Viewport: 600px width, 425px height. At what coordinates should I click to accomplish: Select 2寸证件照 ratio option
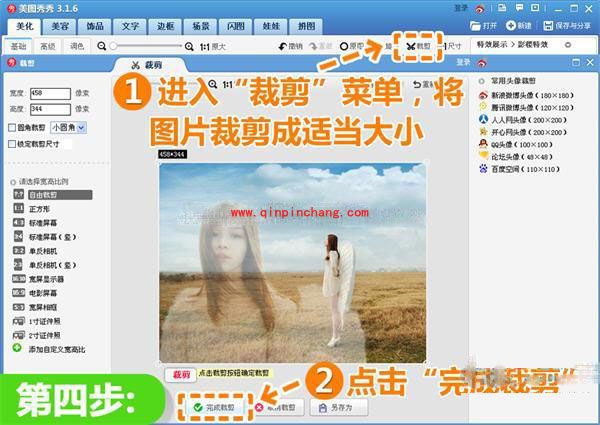click(37, 335)
